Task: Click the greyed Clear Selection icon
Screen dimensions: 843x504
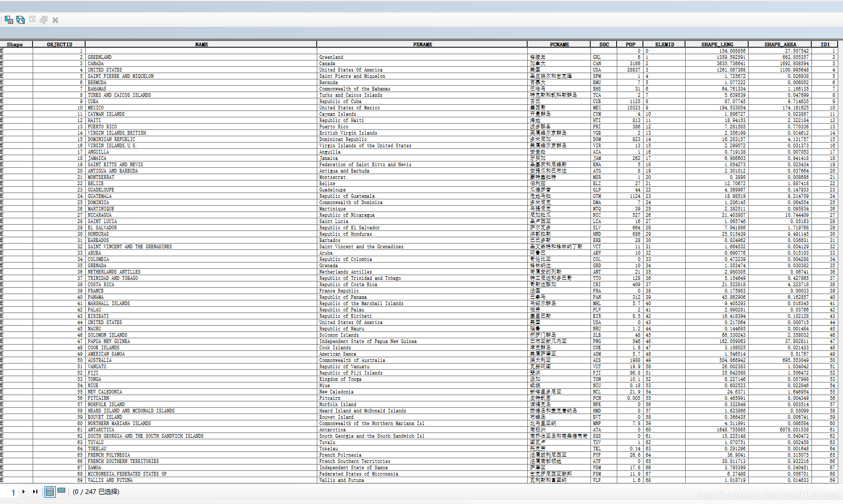Action: [32, 19]
